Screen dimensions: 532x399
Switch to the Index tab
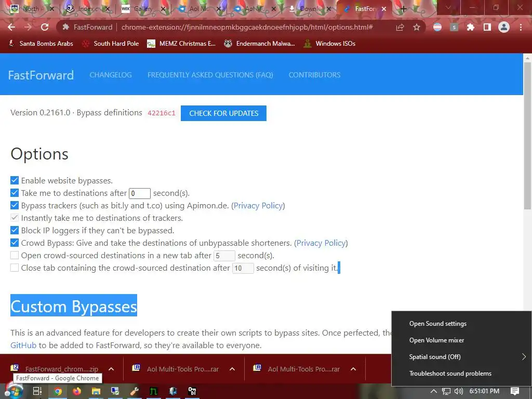click(x=87, y=9)
